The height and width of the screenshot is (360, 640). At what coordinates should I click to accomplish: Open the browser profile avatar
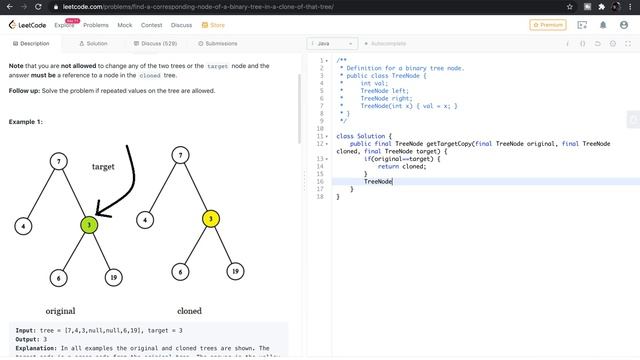tap(616, 7)
